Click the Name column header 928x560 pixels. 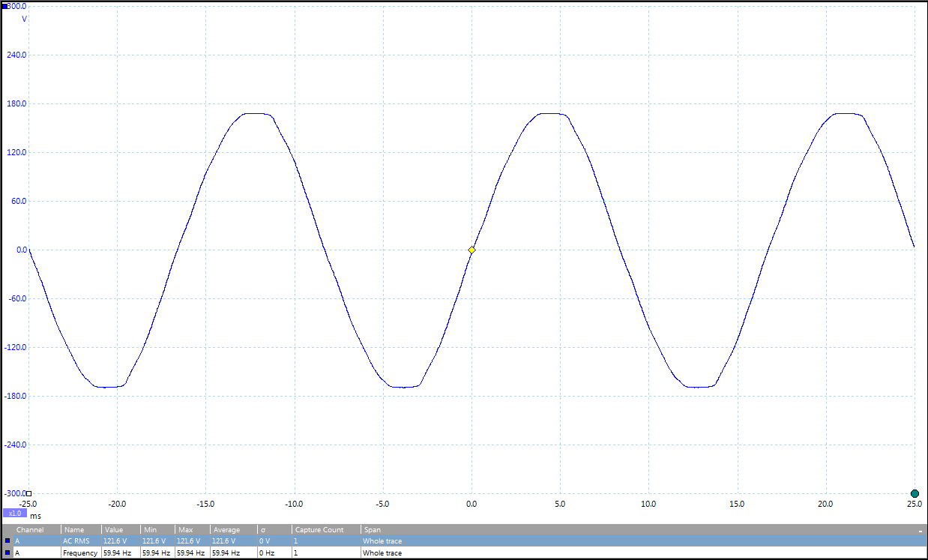click(73, 530)
